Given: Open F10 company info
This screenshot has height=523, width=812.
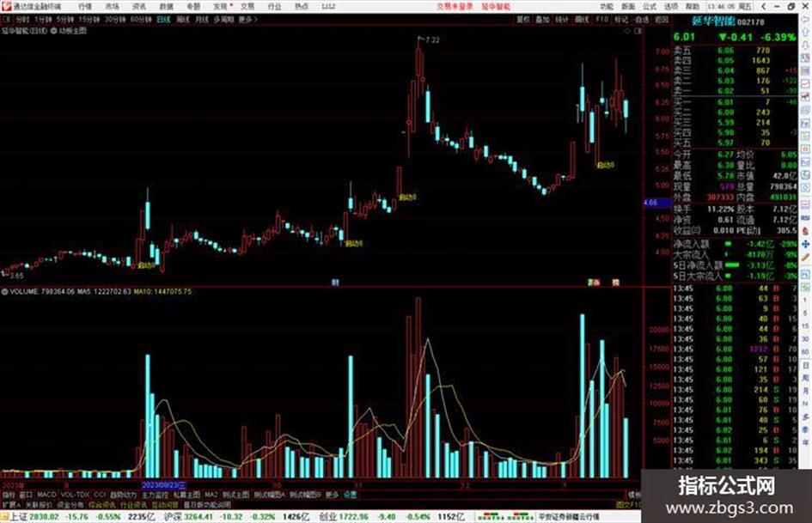Looking at the screenshot, I should [x=601, y=19].
